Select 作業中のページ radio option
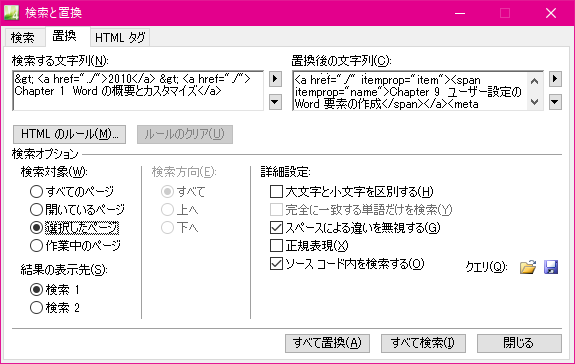575x364 pixels. point(75,246)
